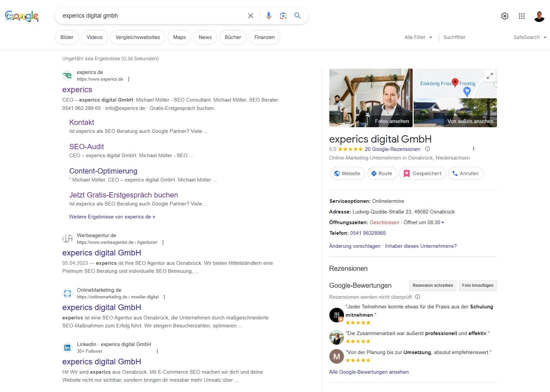The image size is (550, 392).
Task: Open the OnlineMarketing.de 'experics digital GmbH' result title
Action: (x=102, y=307)
